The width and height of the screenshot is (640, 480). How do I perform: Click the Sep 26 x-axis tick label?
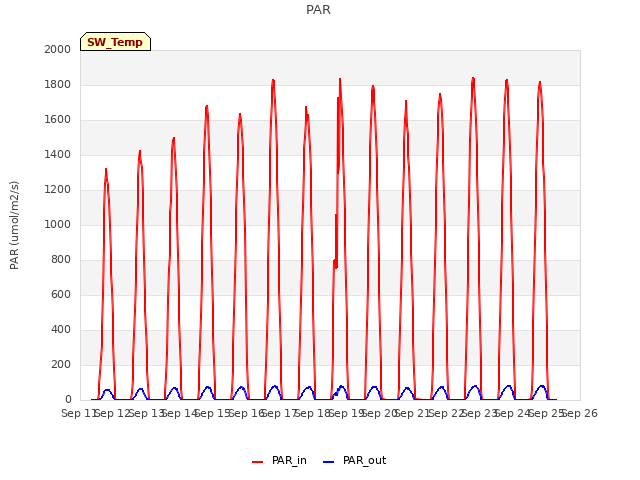580,413
